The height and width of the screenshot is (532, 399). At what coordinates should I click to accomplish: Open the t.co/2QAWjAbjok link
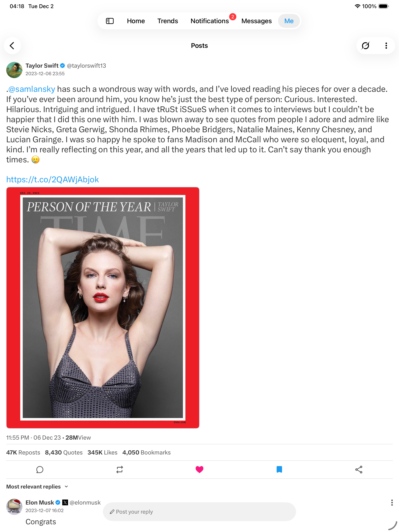(52, 179)
